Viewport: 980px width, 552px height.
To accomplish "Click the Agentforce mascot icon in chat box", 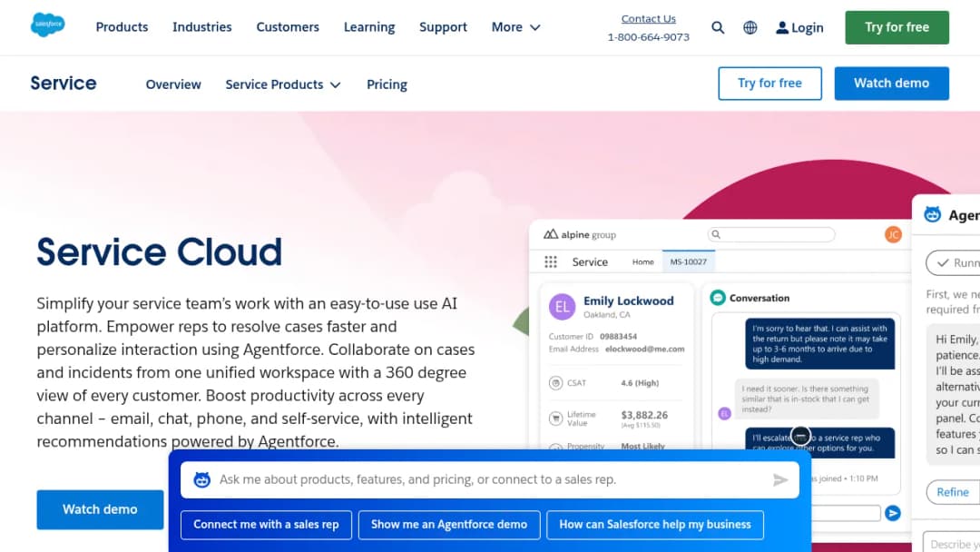I will 201,479.
